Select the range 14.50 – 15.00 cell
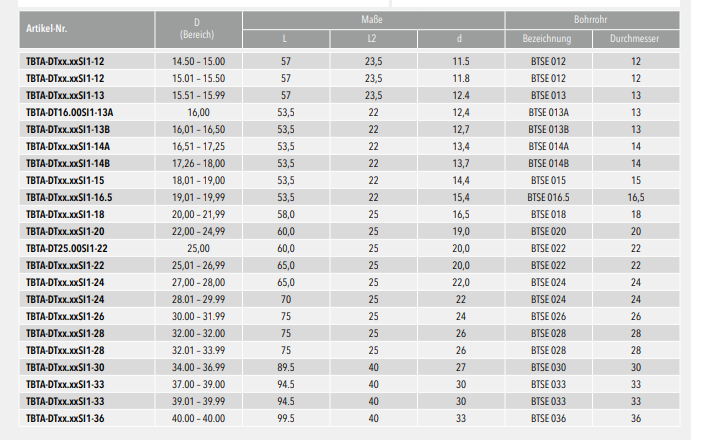 coord(198,61)
